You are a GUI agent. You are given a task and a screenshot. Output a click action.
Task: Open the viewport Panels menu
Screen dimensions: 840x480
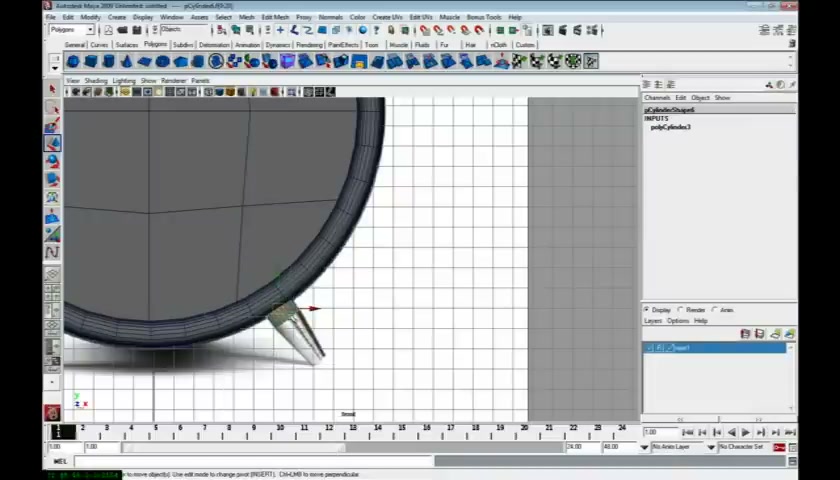point(200,81)
